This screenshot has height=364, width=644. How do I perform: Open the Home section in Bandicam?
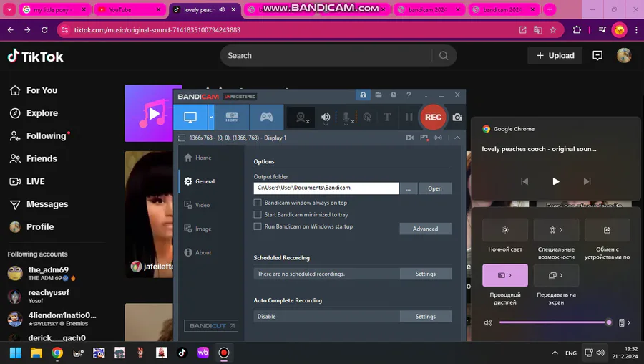[198, 158]
